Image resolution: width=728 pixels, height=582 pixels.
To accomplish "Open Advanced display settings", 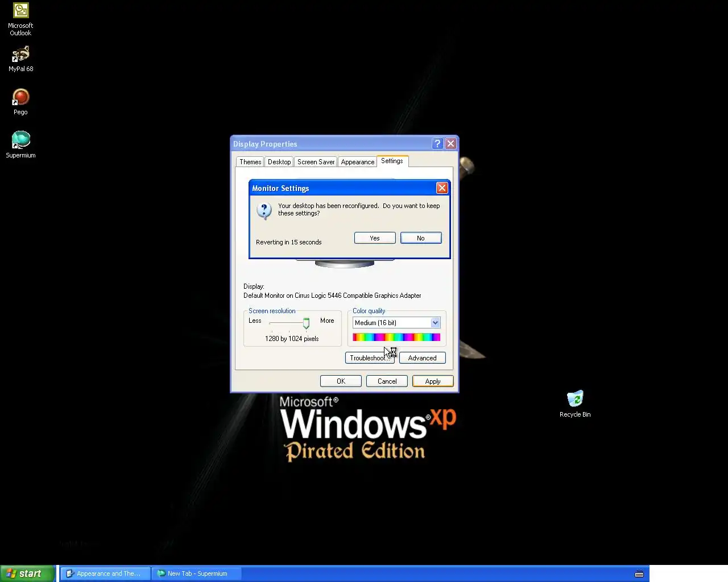I will click(x=422, y=358).
